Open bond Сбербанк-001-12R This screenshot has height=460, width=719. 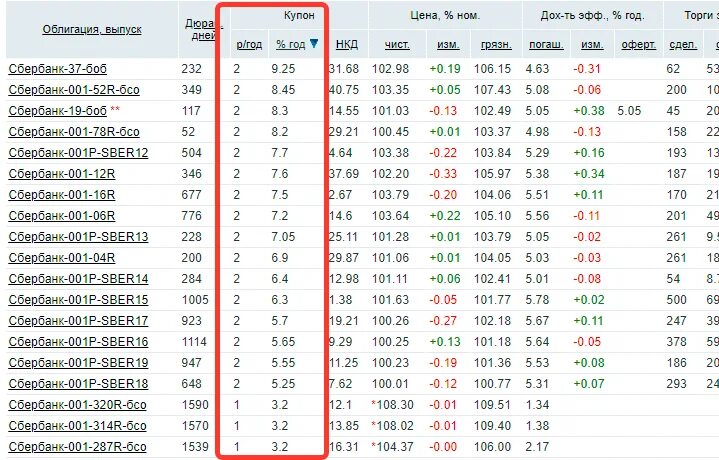[x=62, y=174]
